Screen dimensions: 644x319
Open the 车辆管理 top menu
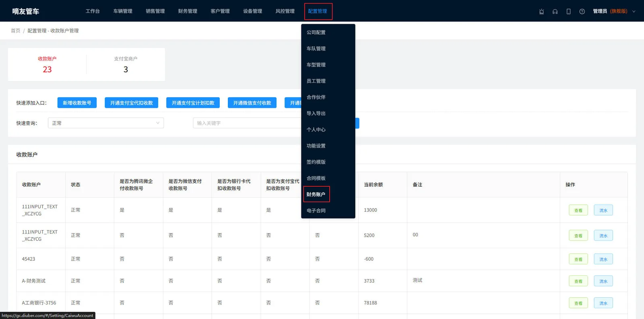(123, 11)
